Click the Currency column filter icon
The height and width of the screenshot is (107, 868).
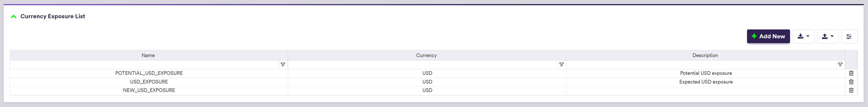[561, 65]
